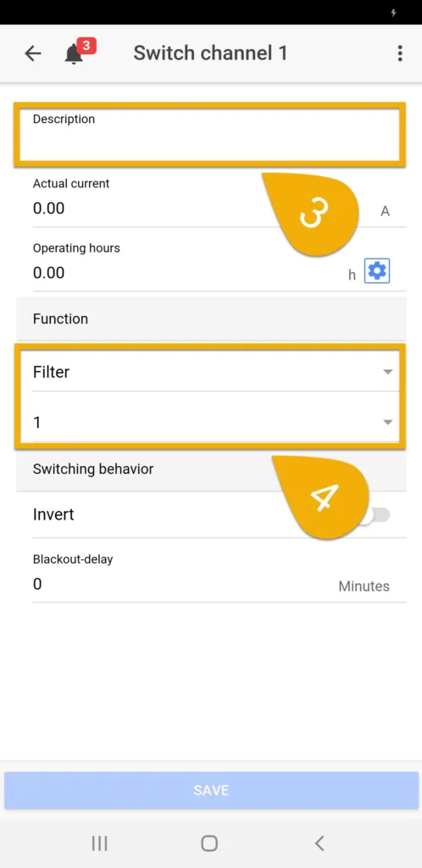
Task: Toggle the Invert switch
Action: pos(375,515)
